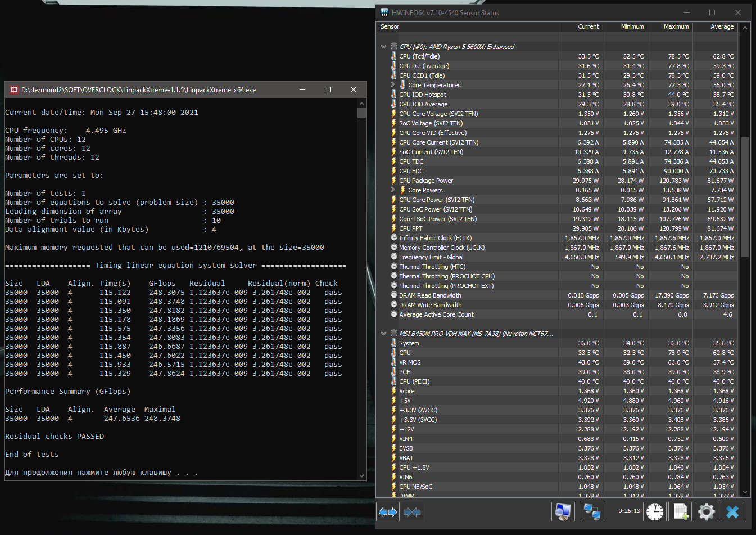Open HWiNFO sensor settings gear
Screen dimensions: 756x535
[x=706, y=511]
